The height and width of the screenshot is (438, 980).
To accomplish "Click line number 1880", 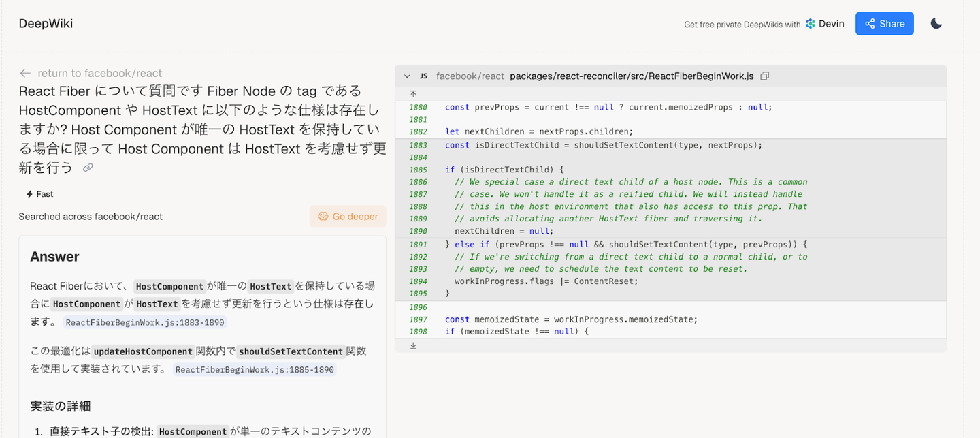I will 419,107.
